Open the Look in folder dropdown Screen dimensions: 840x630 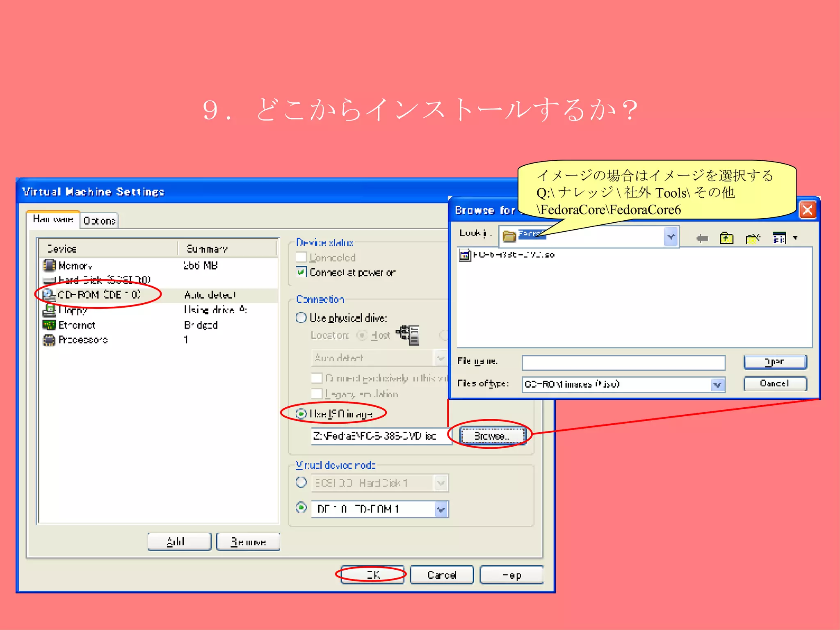(671, 237)
